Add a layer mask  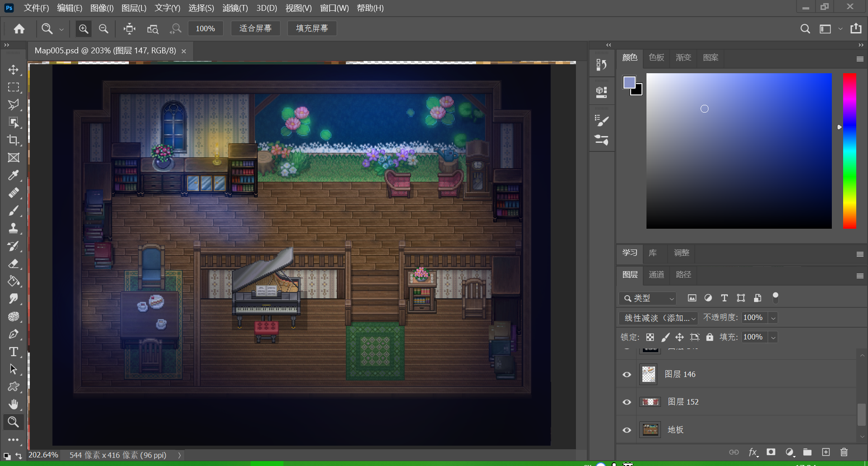[771, 452]
